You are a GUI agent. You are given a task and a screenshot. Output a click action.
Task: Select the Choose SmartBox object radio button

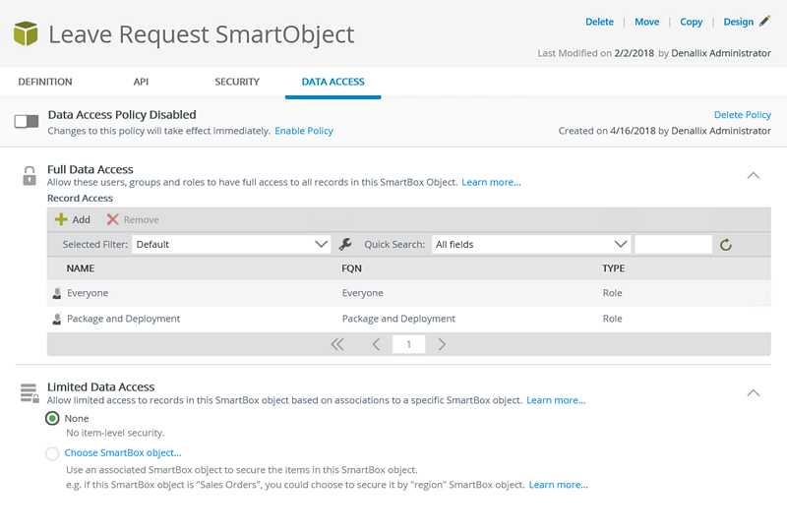(52, 453)
